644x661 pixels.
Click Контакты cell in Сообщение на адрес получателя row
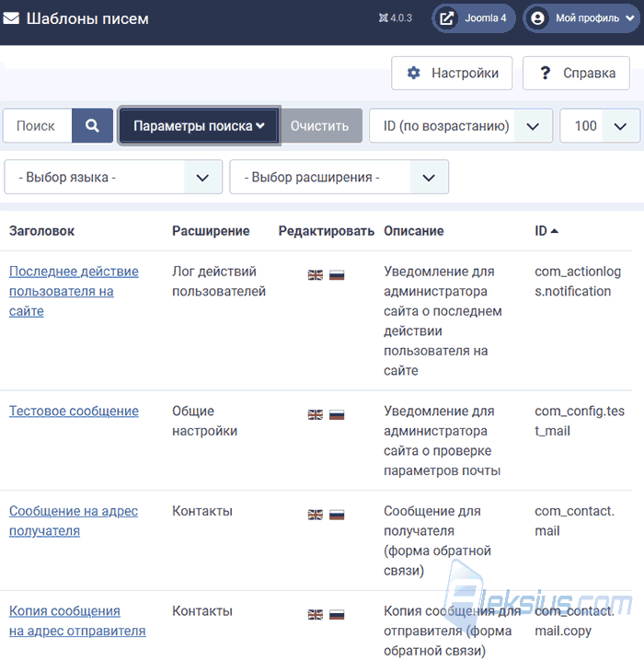[202, 511]
